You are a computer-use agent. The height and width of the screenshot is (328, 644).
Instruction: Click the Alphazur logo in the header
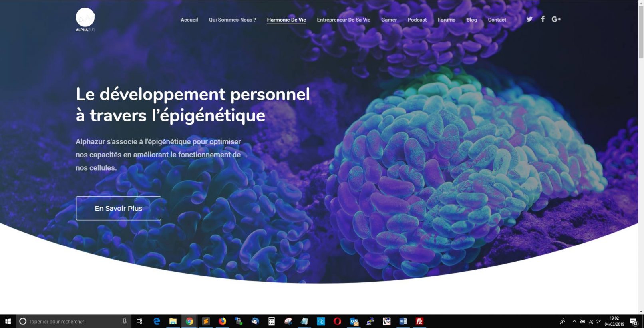point(85,19)
